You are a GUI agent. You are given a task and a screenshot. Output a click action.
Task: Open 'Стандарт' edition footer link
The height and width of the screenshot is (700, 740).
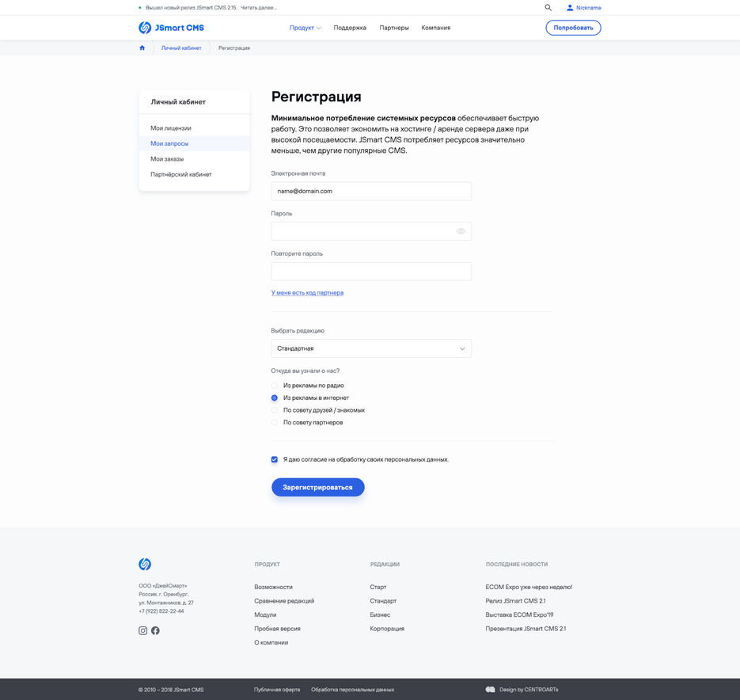383,601
